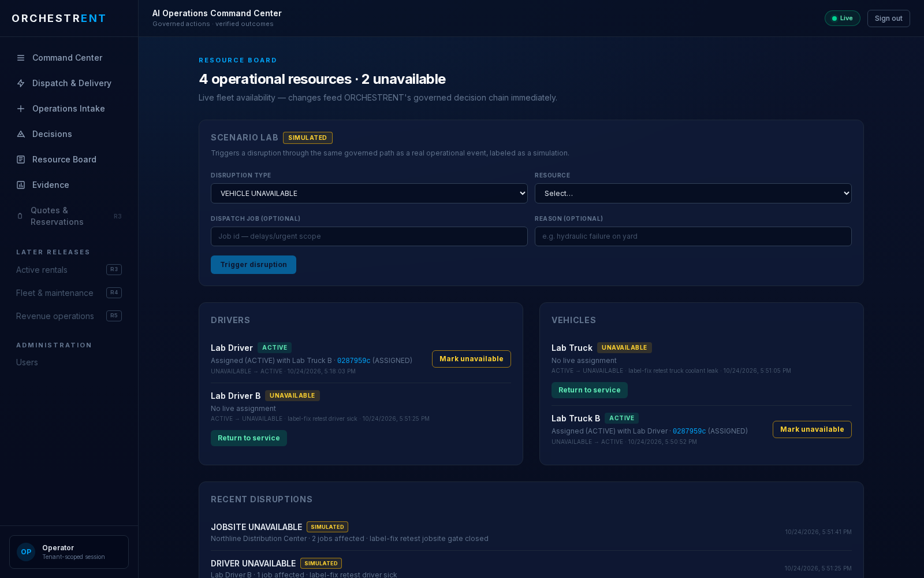This screenshot has height=578, width=924.
Task: Click the Scenario Lab SIMULATED badge
Action: coord(308,138)
